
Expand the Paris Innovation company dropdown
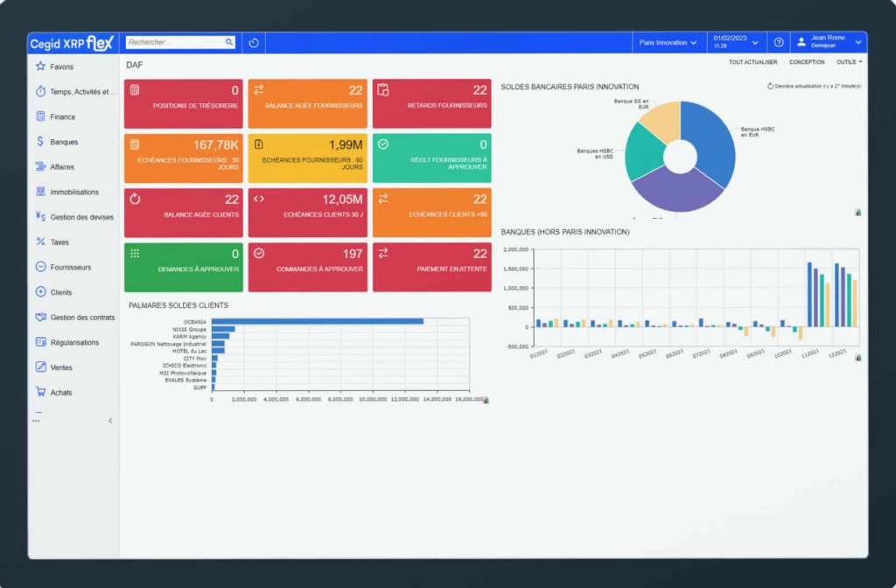tap(668, 42)
